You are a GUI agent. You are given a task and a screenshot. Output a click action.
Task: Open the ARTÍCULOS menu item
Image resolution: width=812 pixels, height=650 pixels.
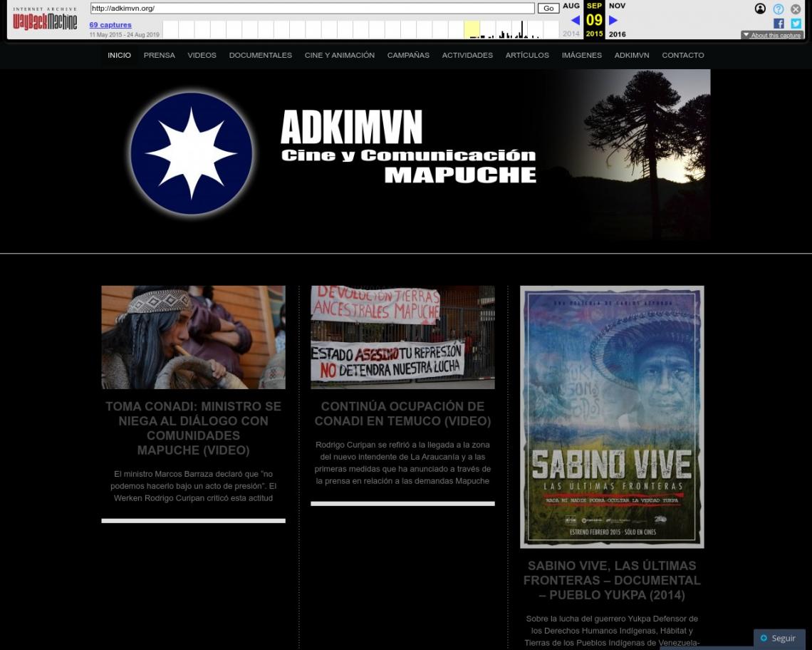527,55
